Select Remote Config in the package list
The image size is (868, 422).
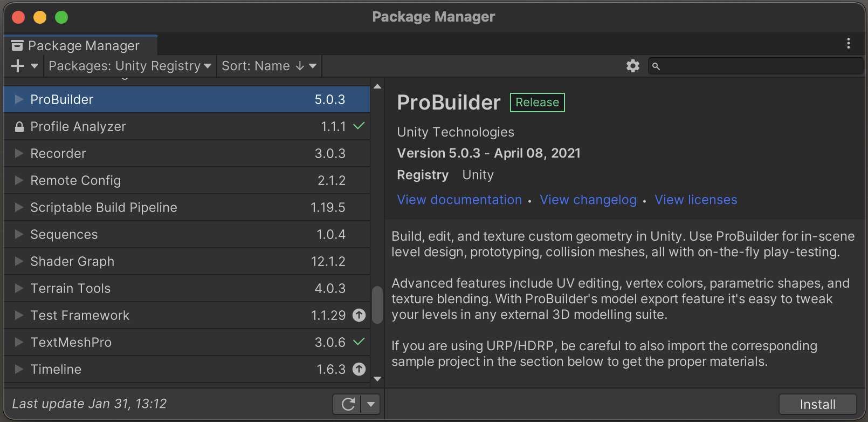click(75, 180)
